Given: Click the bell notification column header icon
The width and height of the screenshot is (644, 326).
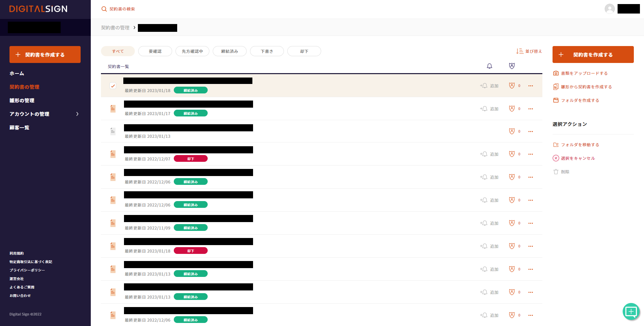Looking at the screenshot, I should [x=489, y=66].
